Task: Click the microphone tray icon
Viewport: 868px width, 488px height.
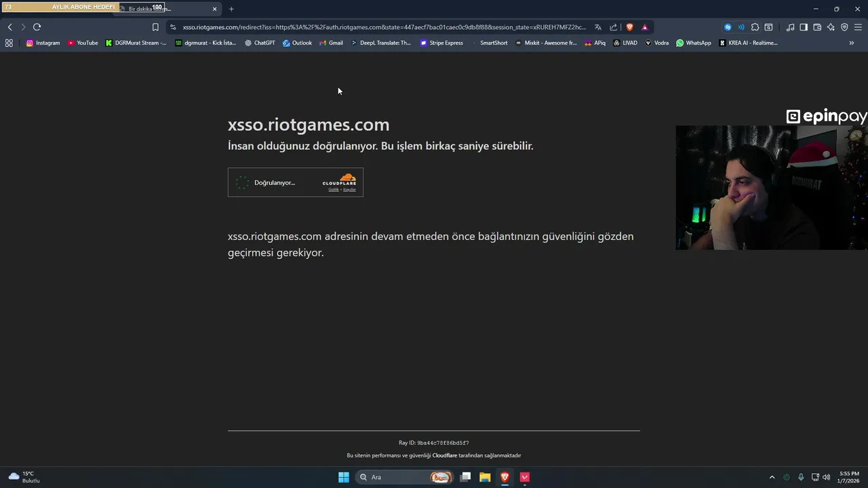Action: click(x=801, y=477)
